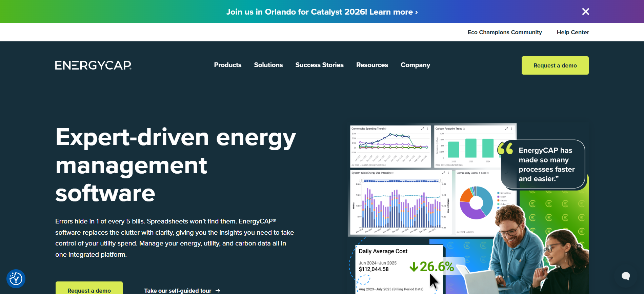Open the Products menu
Screen dimensions: 644x294
pos(228,65)
